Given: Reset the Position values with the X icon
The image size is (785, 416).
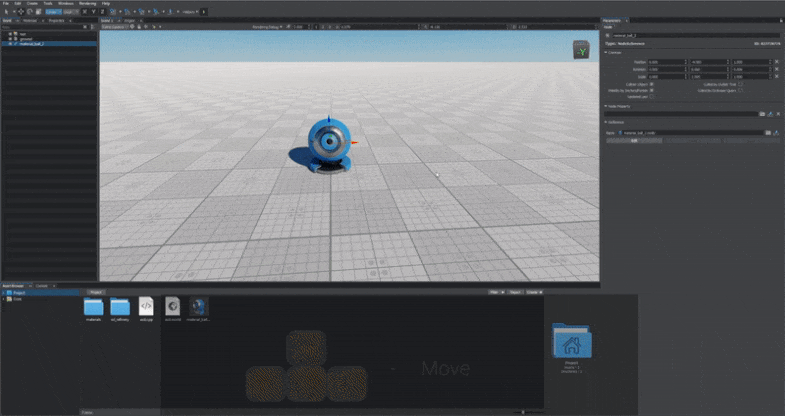Looking at the screenshot, I should [777, 61].
